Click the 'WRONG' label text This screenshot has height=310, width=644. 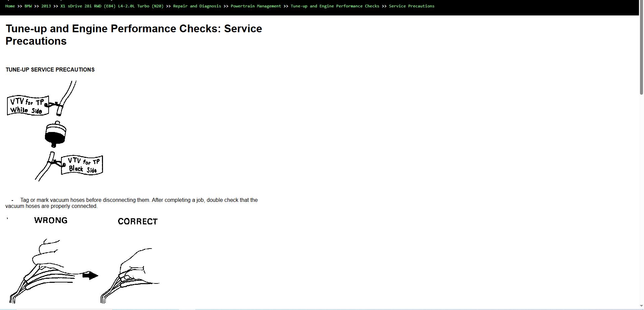(51, 220)
